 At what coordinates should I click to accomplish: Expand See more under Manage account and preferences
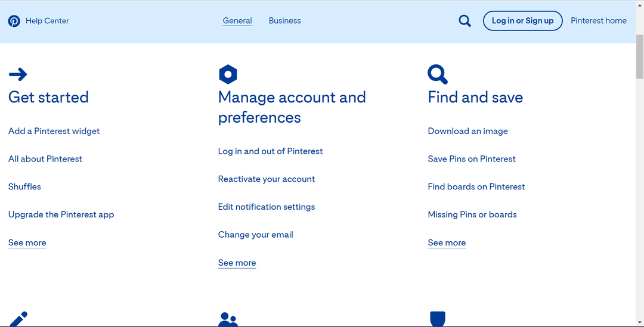237,263
